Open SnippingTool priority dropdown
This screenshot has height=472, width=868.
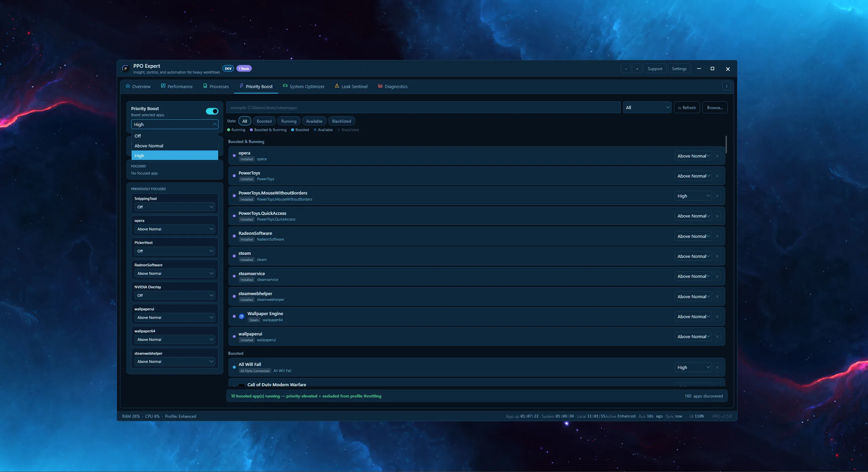(175, 207)
